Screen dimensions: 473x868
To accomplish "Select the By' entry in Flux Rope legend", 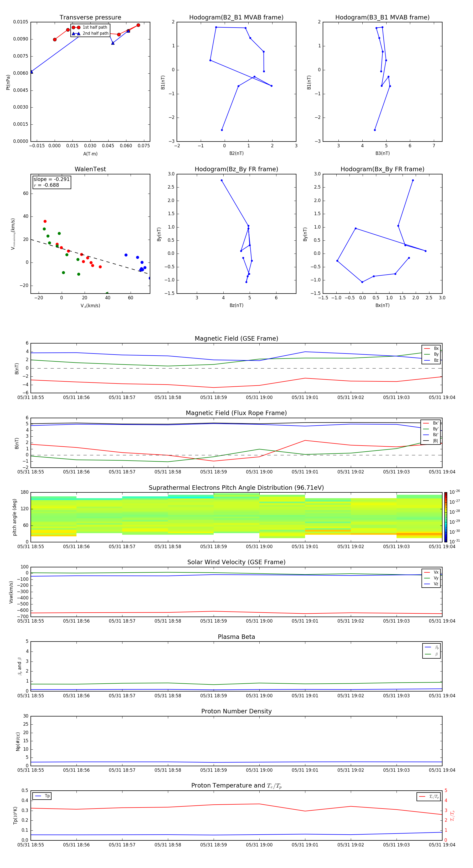I will click(431, 429).
